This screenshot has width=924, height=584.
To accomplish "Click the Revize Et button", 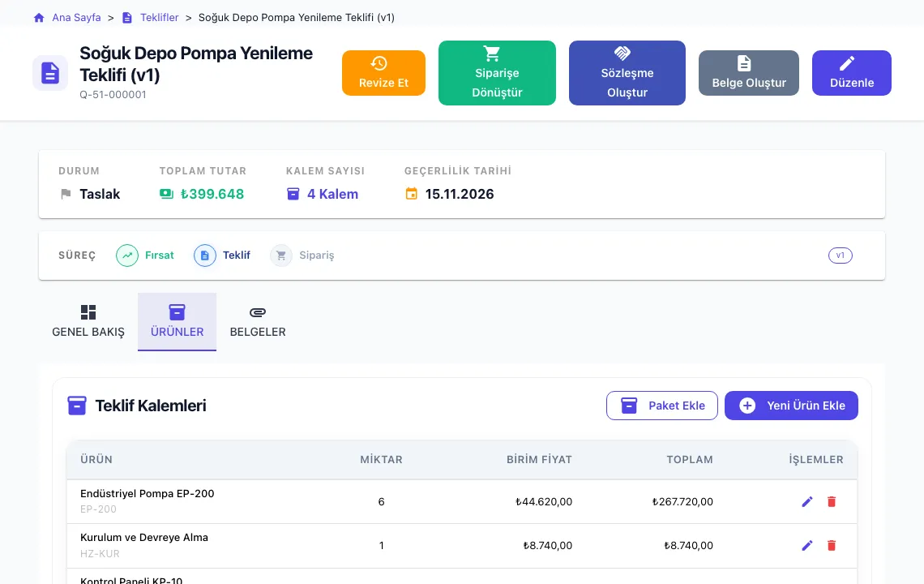I will pyautogui.click(x=383, y=73).
